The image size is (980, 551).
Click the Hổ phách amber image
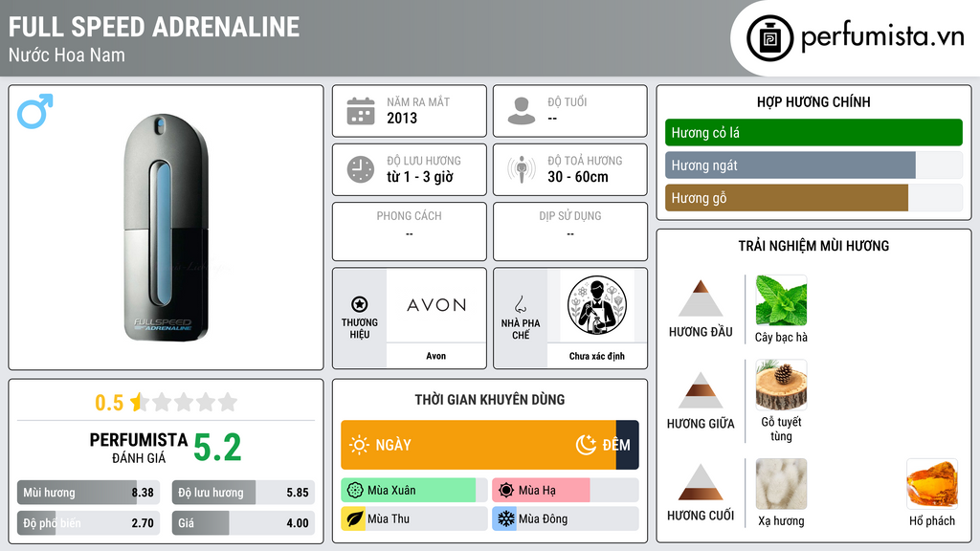[x=932, y=484]
